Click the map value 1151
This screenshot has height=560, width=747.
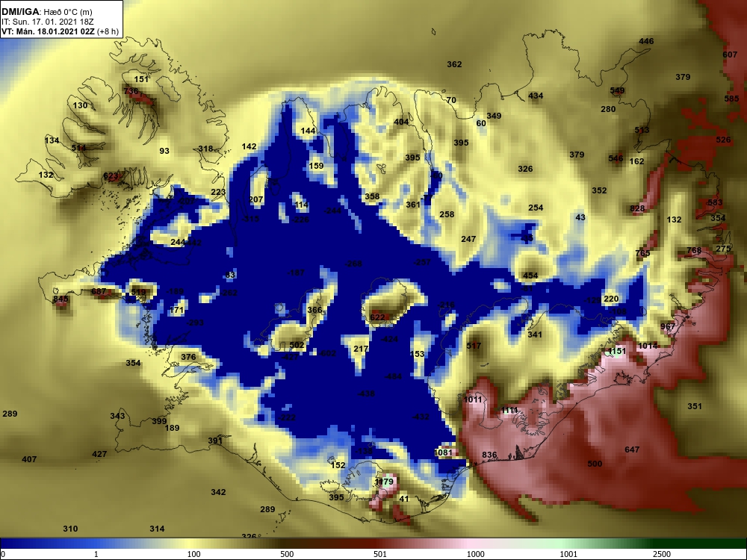pyautogui.click(x=617, y=352)
